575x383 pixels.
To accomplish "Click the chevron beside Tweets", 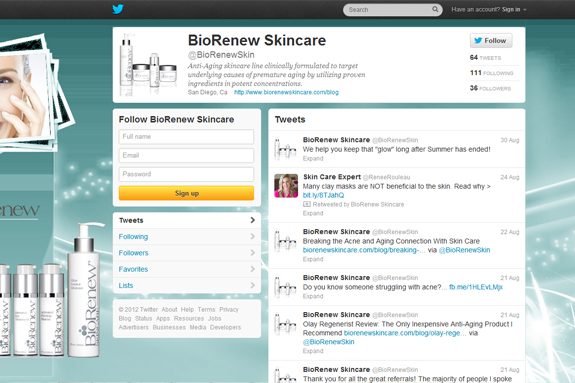I will [x=252, y=220].
